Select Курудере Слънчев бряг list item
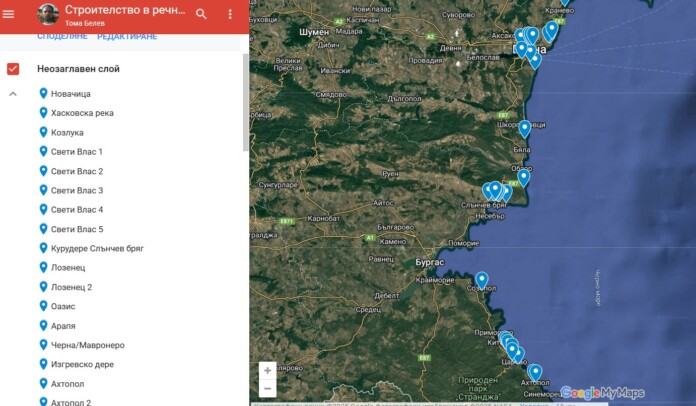Screen dimensions: 696x406 [97, 248]
